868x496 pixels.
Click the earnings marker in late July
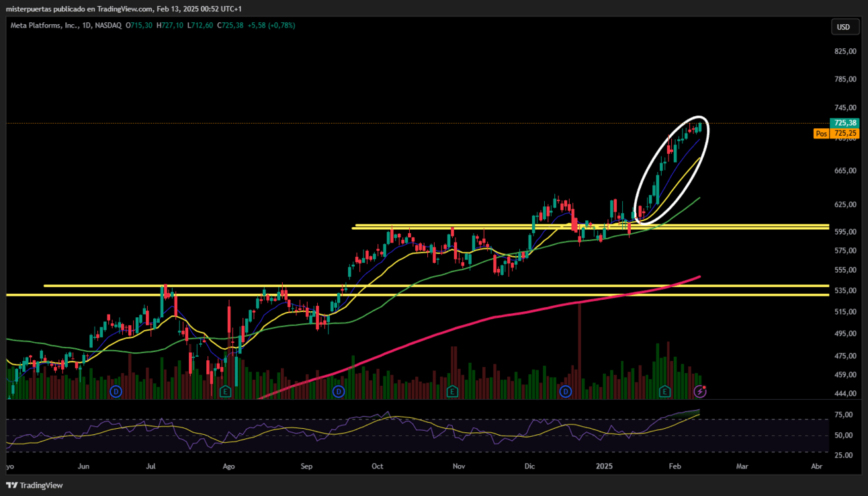coord(226,390)
